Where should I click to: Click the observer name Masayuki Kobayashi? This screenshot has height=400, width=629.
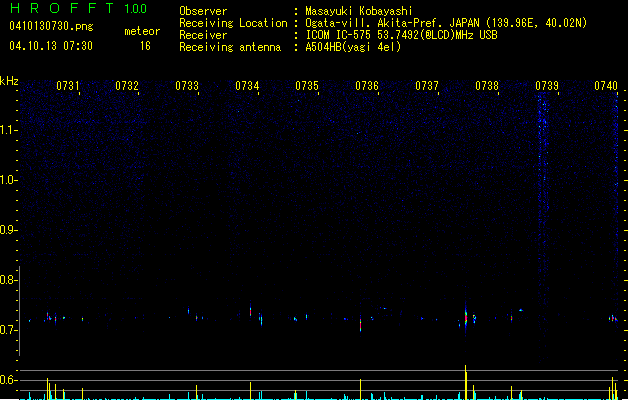click(x=359, y=11)
